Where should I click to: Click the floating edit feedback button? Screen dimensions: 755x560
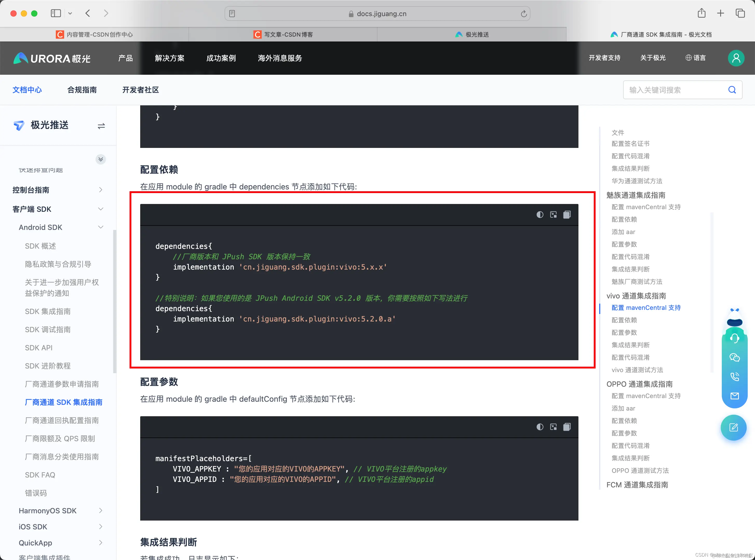733,427
